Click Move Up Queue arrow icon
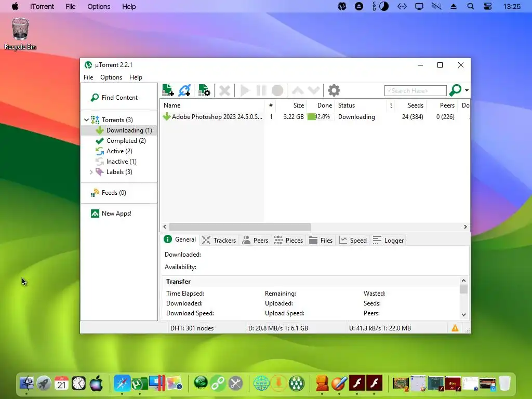This screenshot has width=532, height=399. (x=298, y=90)
